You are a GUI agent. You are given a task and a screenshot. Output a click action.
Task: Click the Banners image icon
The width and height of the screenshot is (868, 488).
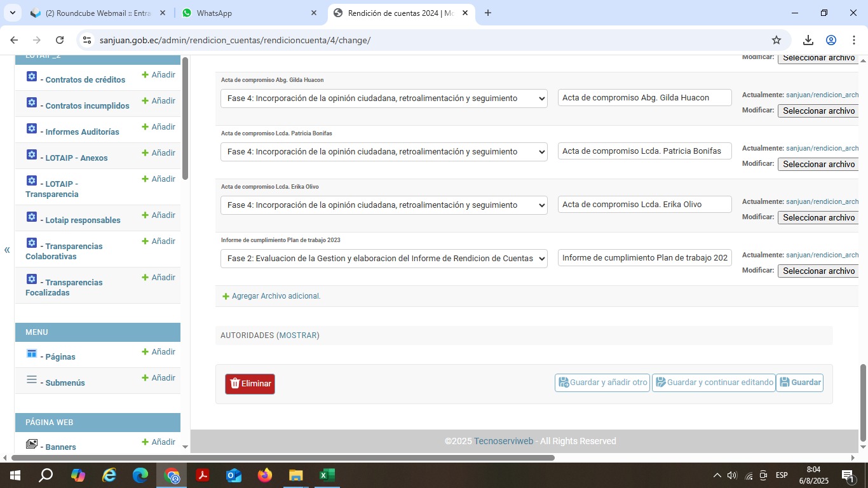click(x=32, y=444)
